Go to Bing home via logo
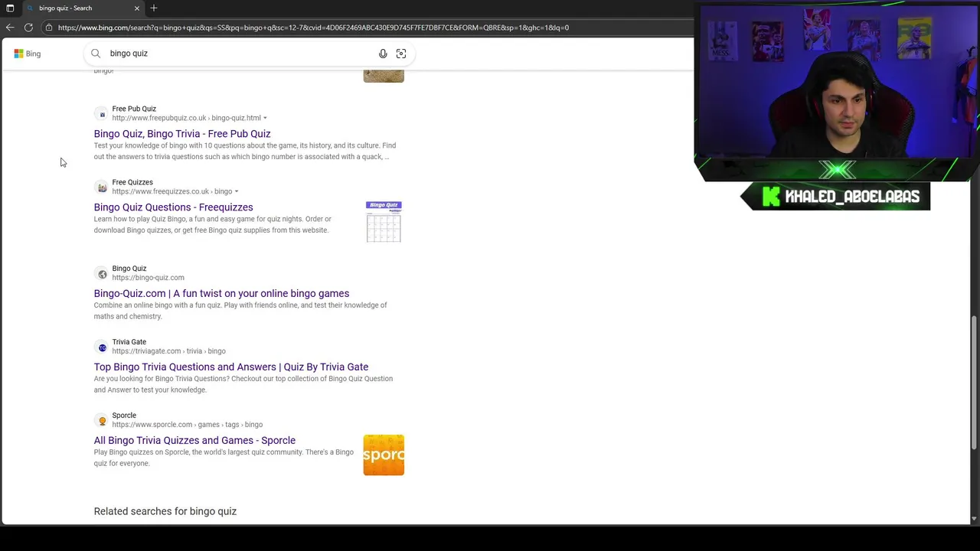 tap(28, 54)
